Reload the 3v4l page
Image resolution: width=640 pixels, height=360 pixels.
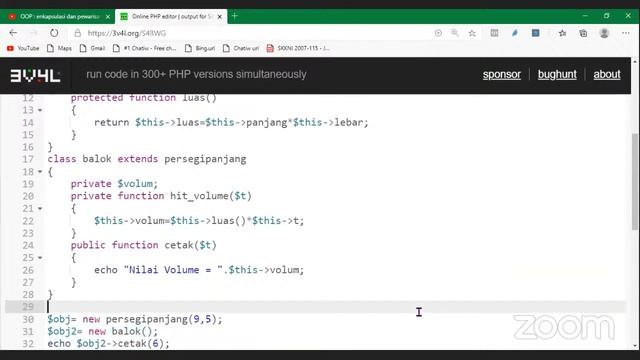click(x=54, y=33)
